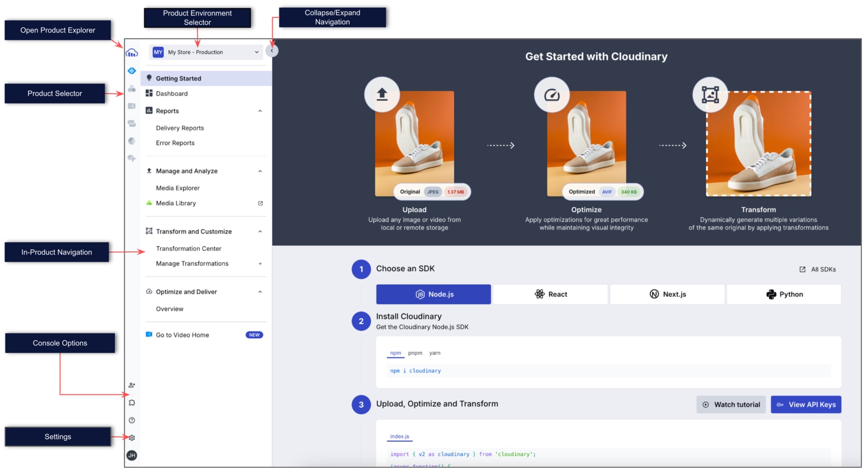The image size is (868, 473).
Task: Select the Next.js SDK
Action: click(667, 294)
